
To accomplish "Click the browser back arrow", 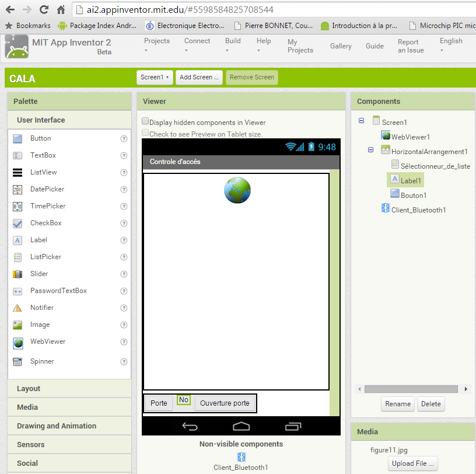I will point(10,10).
